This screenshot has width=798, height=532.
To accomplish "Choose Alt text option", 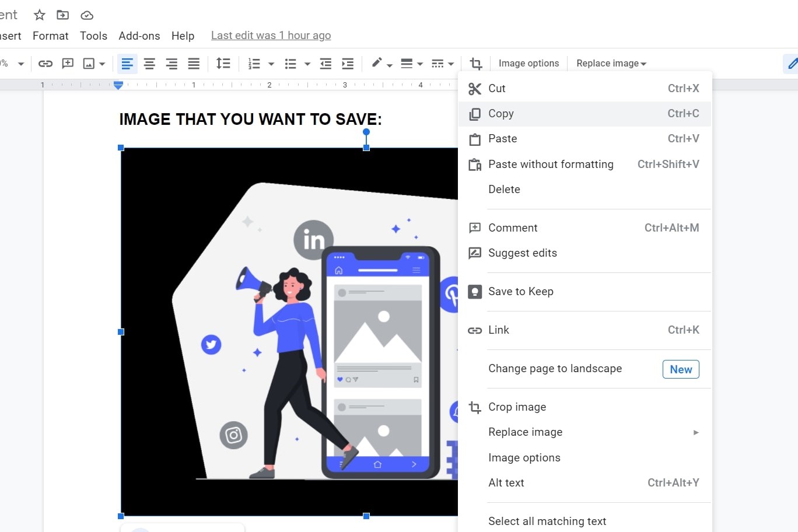I will (x=584, y=483).
